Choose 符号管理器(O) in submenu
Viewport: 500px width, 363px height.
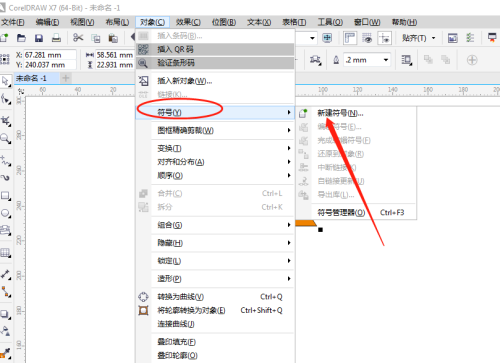click(356, 212)
